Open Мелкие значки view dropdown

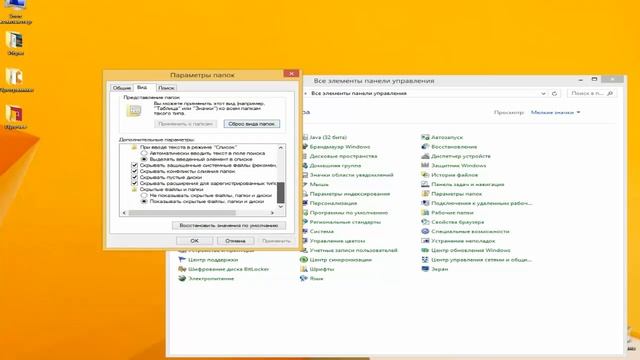coord(555,112)
